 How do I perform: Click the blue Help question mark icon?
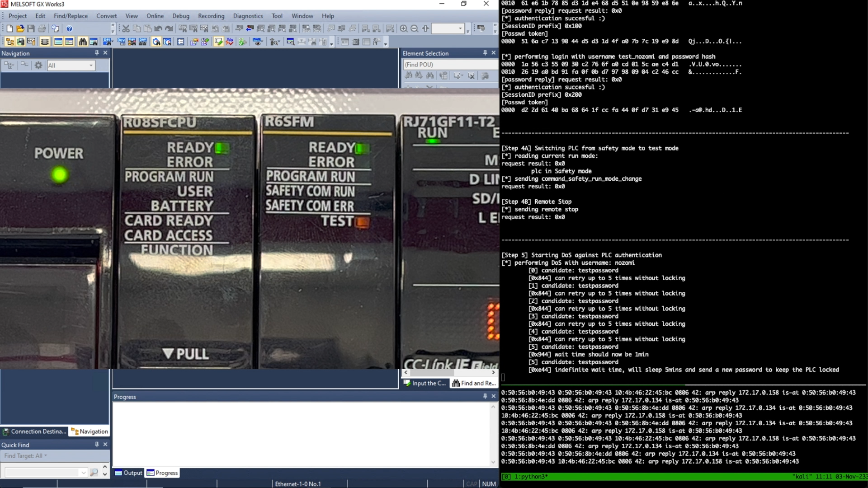pos(69,28)
